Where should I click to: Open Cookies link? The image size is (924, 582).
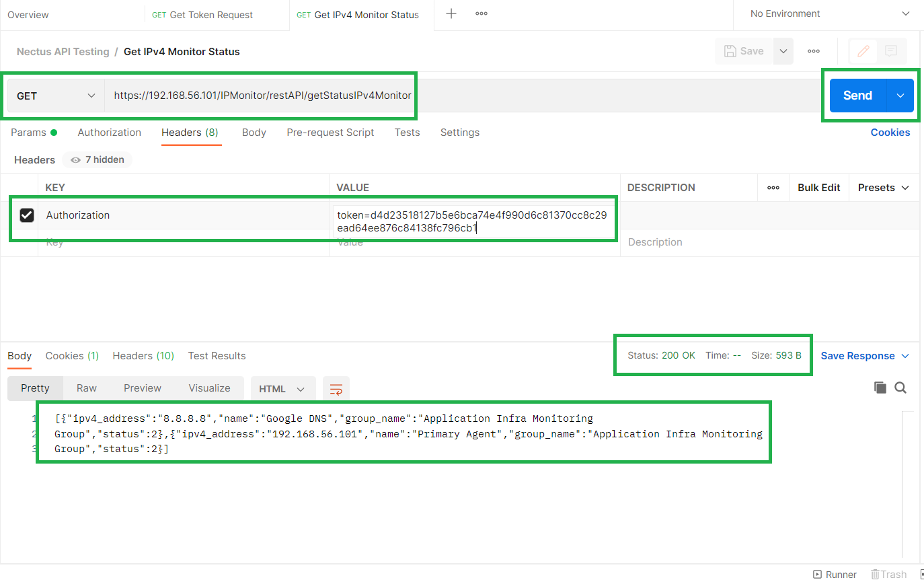[890, 133]
